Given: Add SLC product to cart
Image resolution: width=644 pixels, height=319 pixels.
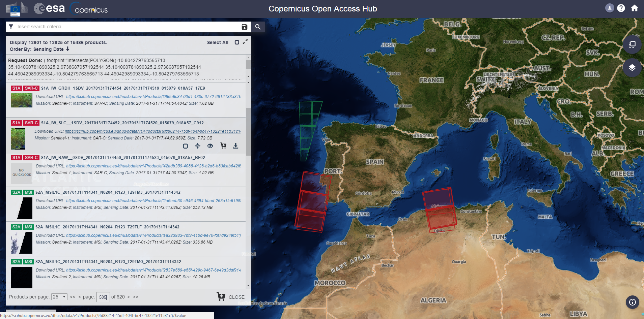Looking at the screenshot, I should pos(223,146).
